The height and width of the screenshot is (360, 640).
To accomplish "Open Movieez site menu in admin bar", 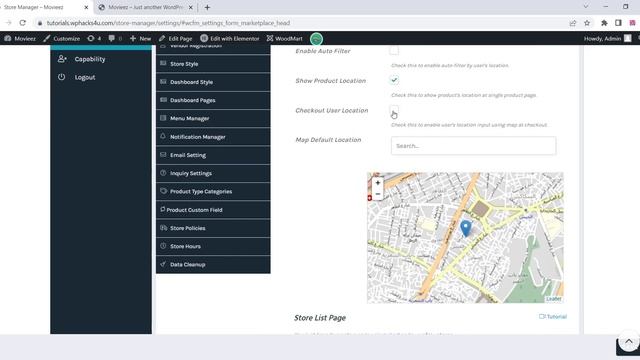I will coord(20,38).
